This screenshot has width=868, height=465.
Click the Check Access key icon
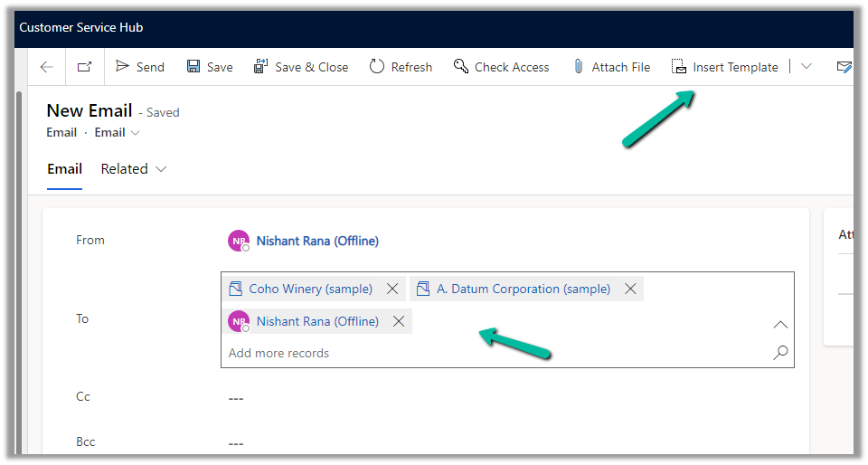[x=460, y=66]
